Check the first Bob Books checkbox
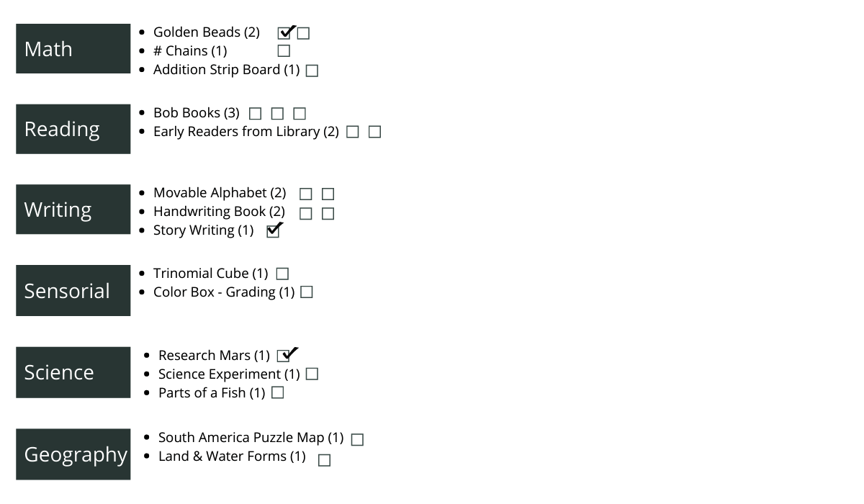864x504 pixels. [x=255, y=114]
